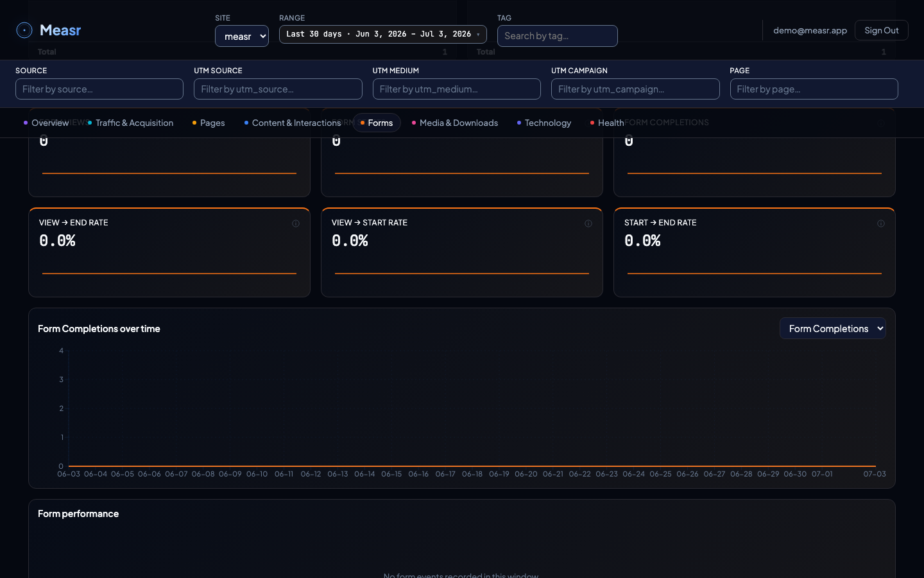Screen dimensions: 924x578
Task: Switch to Traffic & Acquisition tab
Action: click(130, 123)
